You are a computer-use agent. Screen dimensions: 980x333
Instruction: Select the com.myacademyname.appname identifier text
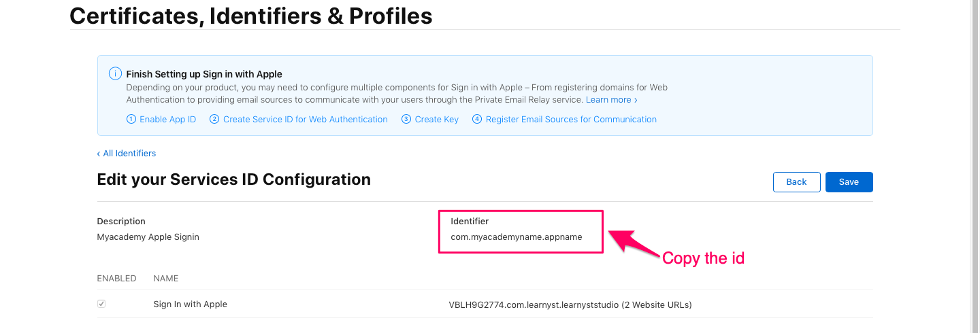pyautogui.click(x=517, y=237)
